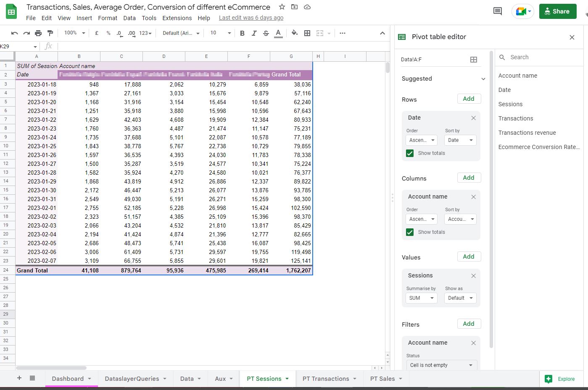This screenshot has width=588, height=390.
Task: Open the borders tool
Action: coord(307,33)
